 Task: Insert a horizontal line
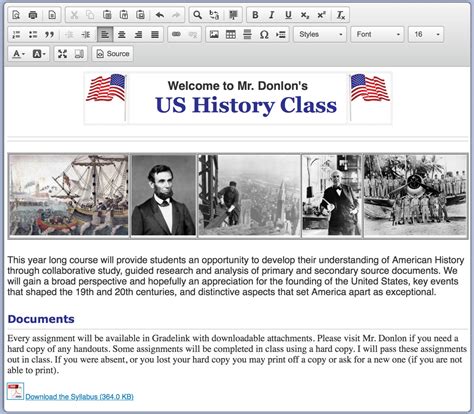click(247, 34)
